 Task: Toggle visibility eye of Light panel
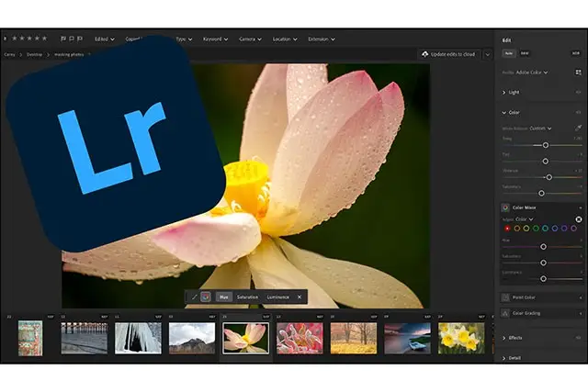578,92
